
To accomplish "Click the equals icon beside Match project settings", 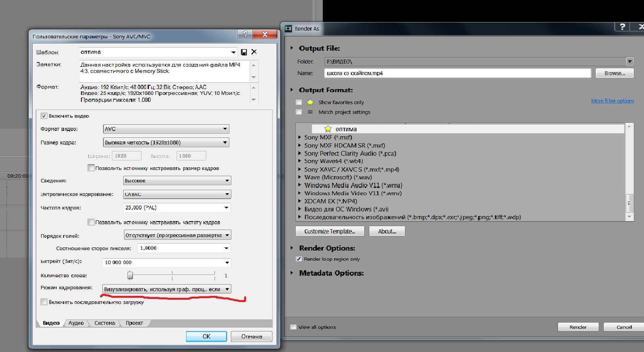I will [310, 112].
